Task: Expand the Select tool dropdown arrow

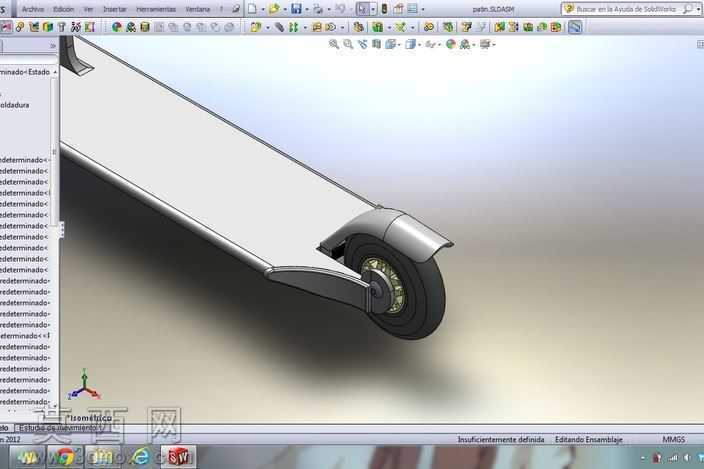Action: [x=373, y=9]
